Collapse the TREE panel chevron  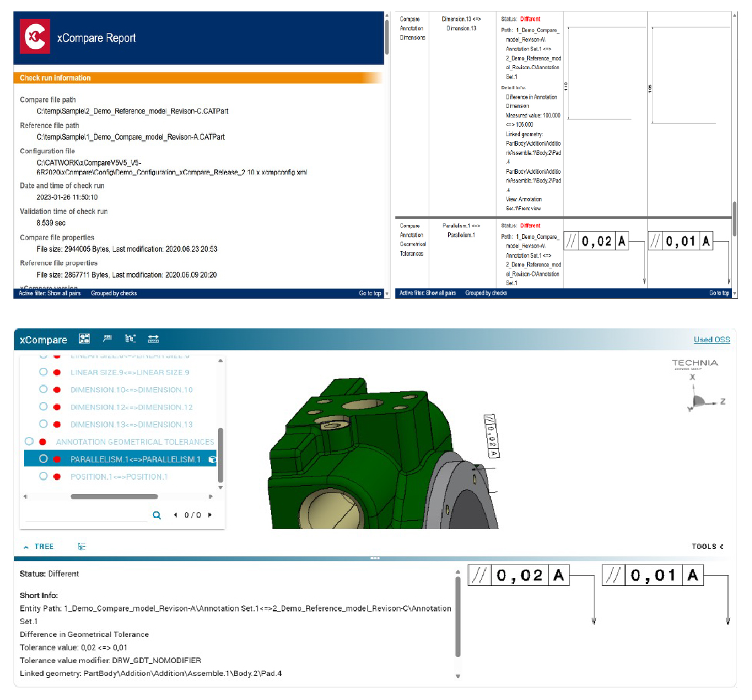(x=26, y=547)
